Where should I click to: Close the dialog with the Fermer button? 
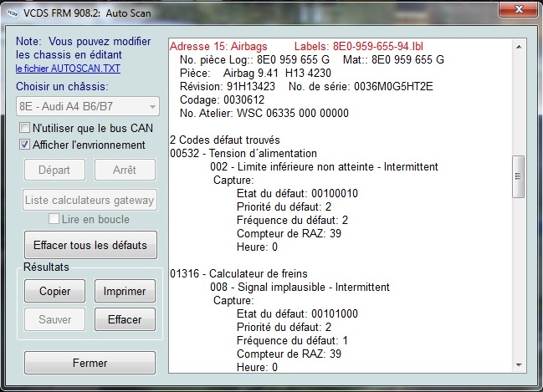tap(90, 363)
